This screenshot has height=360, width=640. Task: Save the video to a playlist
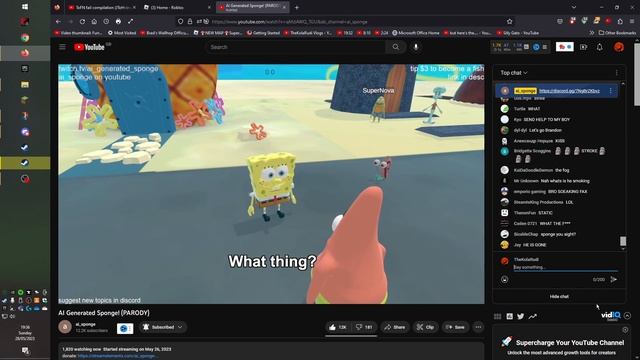455,327
